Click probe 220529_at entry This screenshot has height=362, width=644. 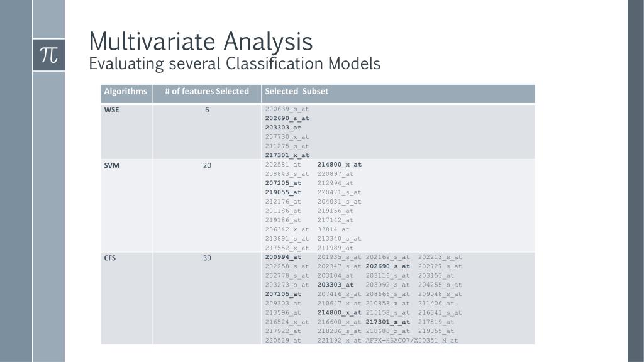click(283, 340)
